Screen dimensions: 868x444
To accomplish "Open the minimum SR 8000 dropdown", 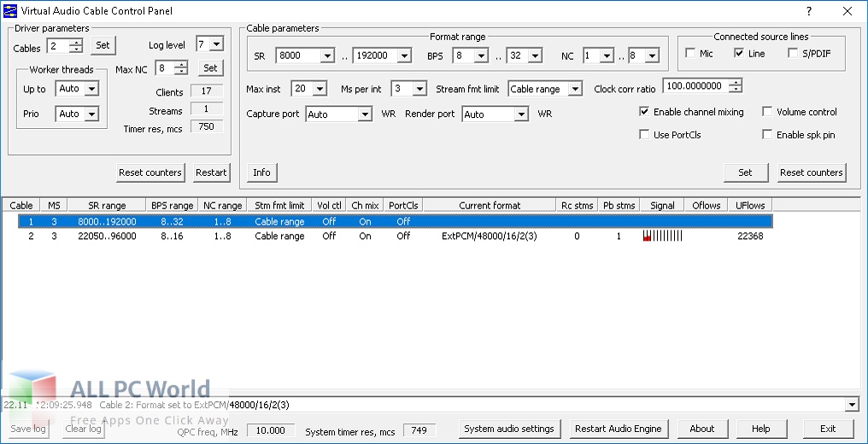I will [x=328, y=55].
